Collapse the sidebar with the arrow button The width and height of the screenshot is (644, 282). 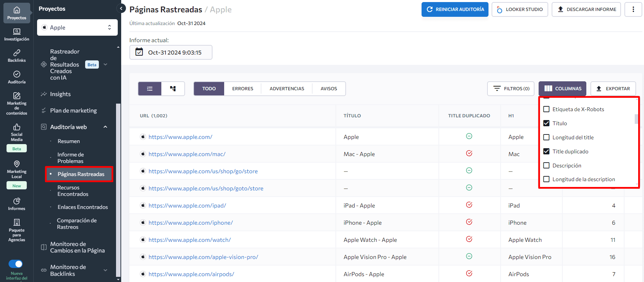(x=121, y=8)
